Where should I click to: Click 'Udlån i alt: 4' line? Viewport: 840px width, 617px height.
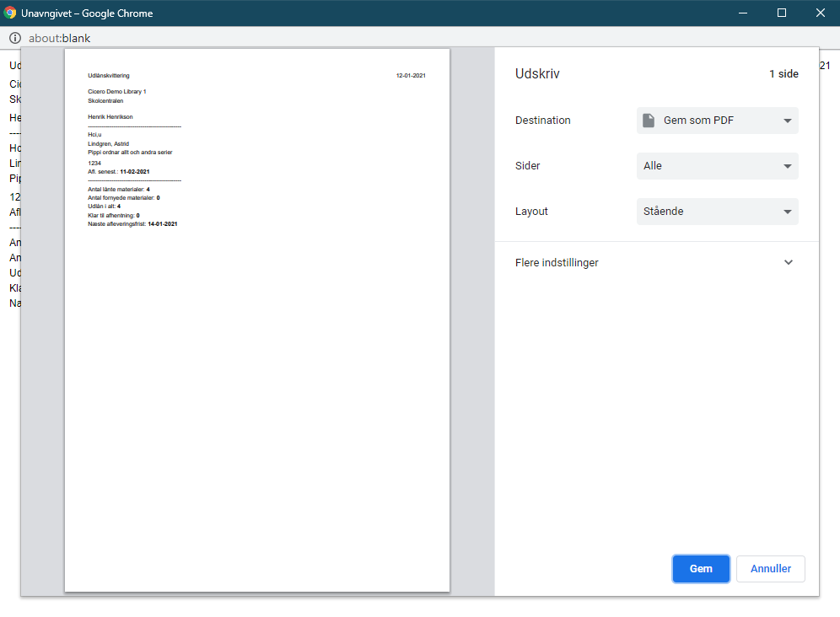[104, 207]
